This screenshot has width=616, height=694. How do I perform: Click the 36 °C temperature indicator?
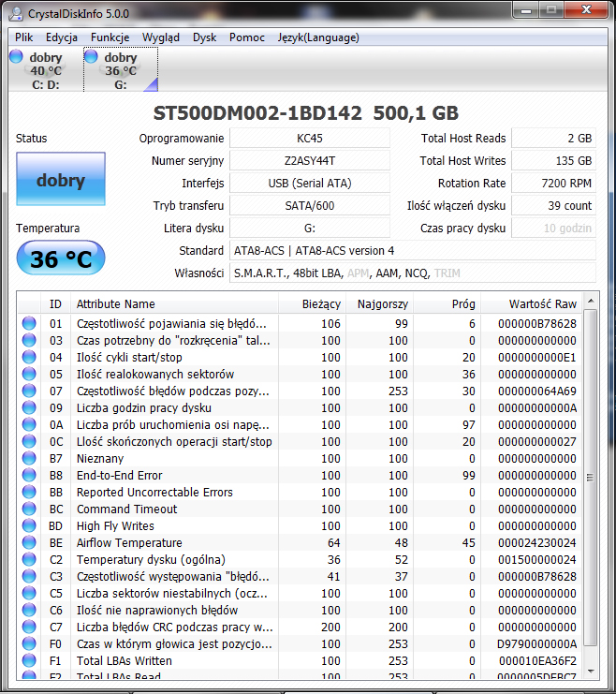tap(61, 258)
